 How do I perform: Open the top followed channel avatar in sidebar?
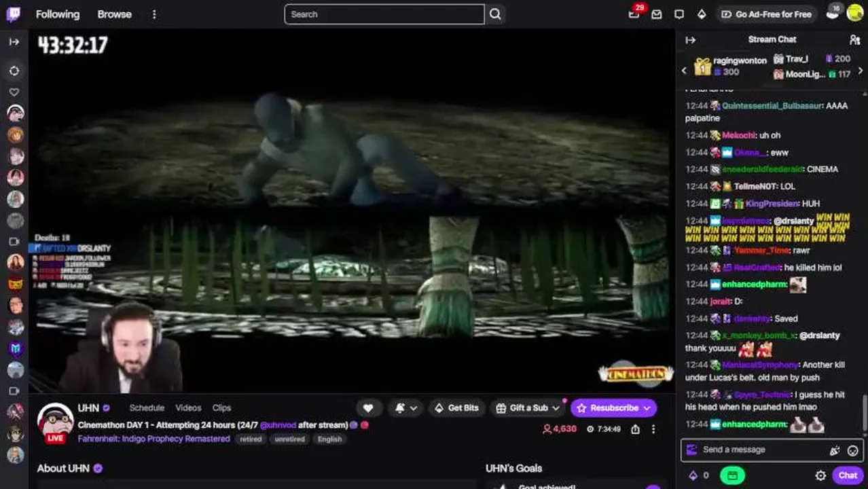(15, 113)
